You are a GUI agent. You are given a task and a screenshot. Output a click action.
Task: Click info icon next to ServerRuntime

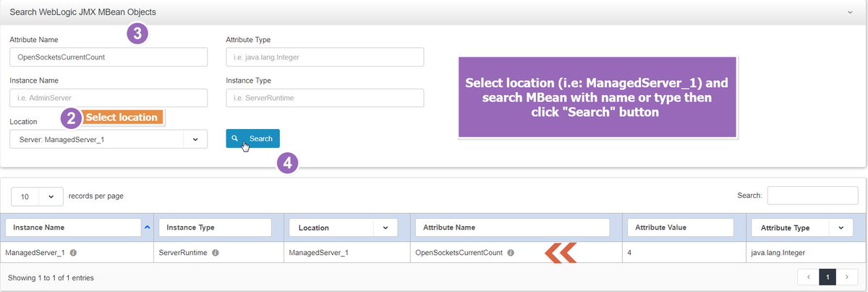(216, 253)
